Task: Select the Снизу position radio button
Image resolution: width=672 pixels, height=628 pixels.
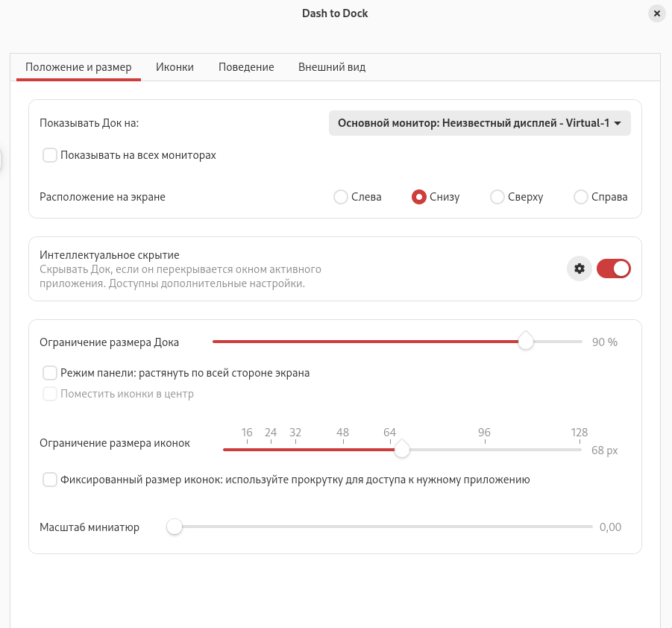Action: pos(419,197)
